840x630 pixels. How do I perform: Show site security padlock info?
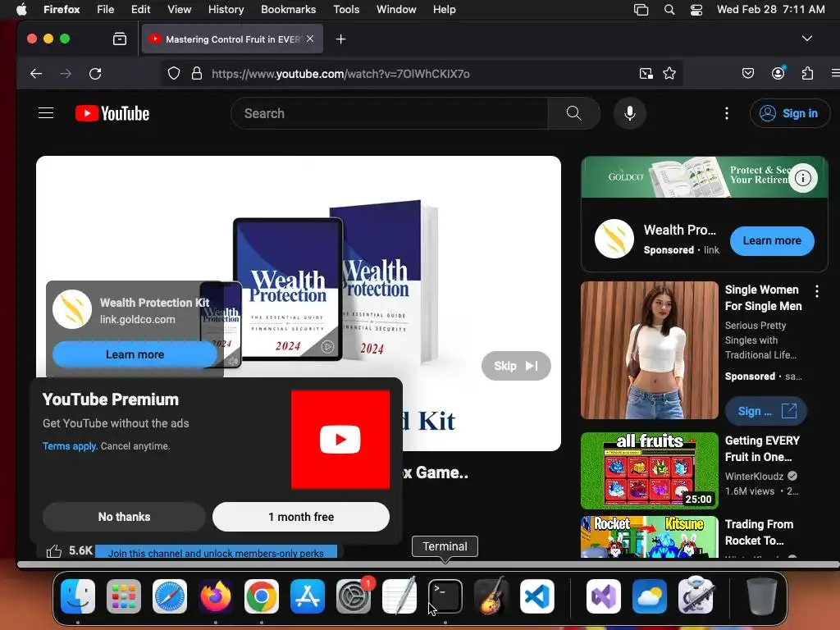pyautogui.click(x=197, y=73)
